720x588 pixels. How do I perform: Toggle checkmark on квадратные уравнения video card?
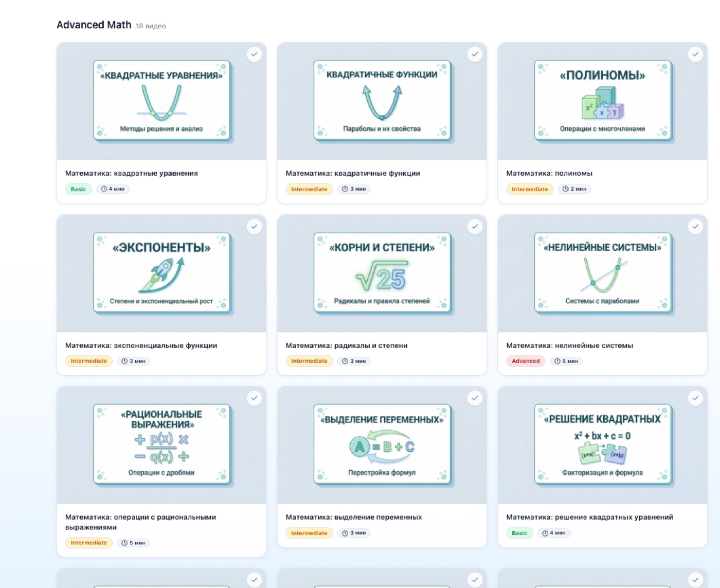pos(254,54)
